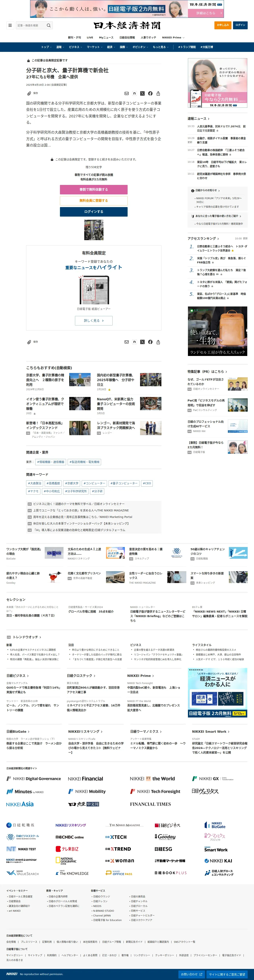Open the 日経ビジネス logo link
Viewport: 254px width, 980px height.
(167, 825)
